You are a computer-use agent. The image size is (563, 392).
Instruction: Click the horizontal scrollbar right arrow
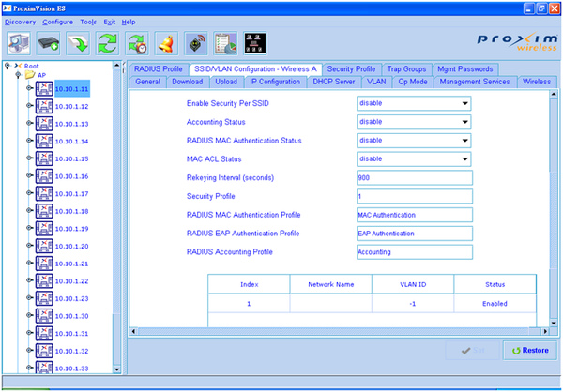[545, 331]
